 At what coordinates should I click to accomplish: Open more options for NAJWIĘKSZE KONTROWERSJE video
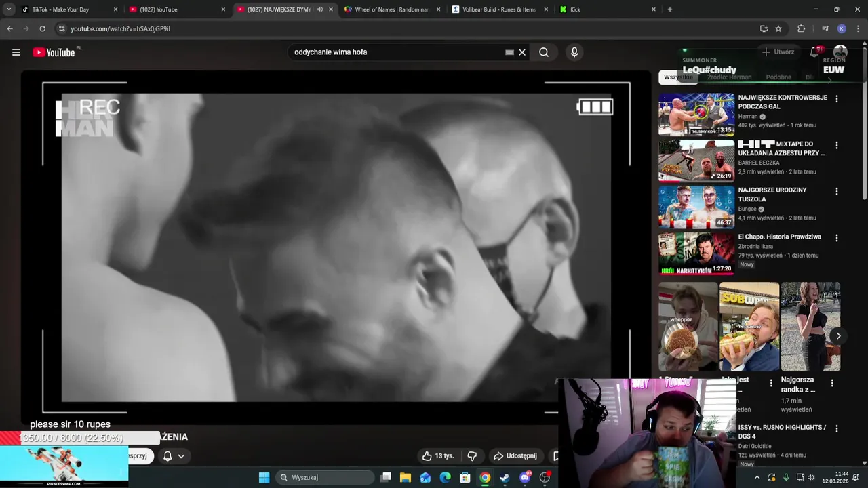pos(836,99)
